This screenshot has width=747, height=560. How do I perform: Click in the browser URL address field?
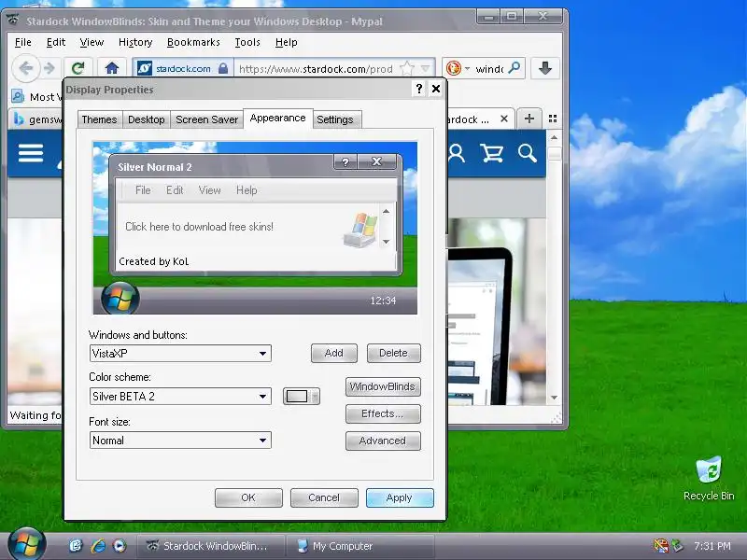[x=316, y=69]
